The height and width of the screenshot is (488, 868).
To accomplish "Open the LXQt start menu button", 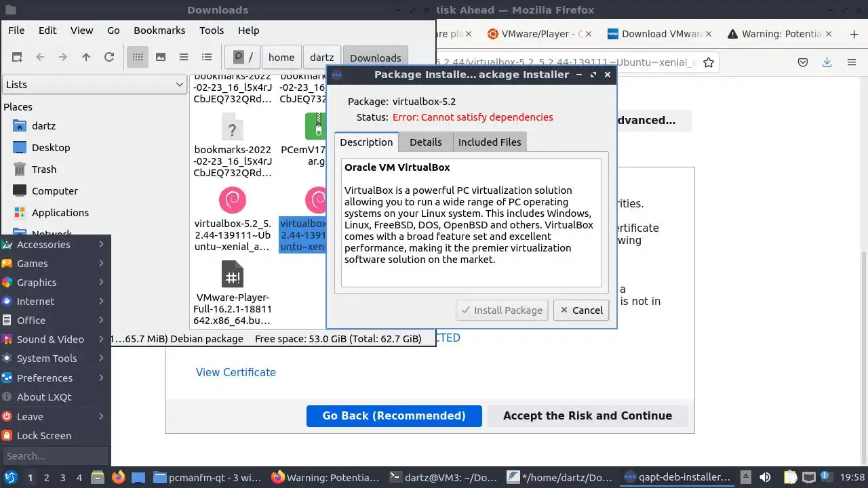I will [x=10, y=478].
